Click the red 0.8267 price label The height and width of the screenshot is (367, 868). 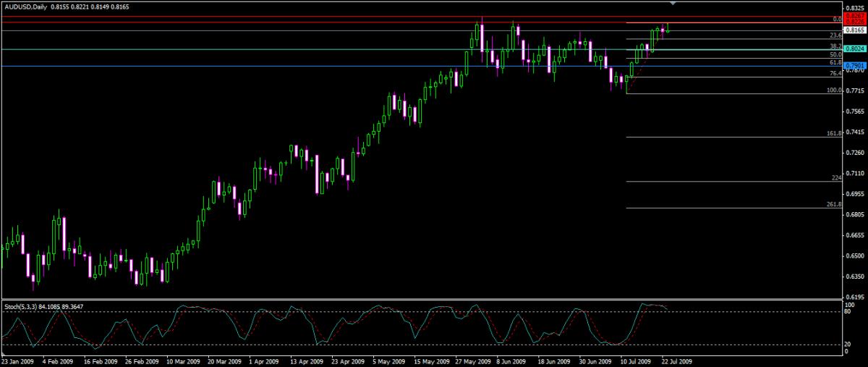pos(854,16)
